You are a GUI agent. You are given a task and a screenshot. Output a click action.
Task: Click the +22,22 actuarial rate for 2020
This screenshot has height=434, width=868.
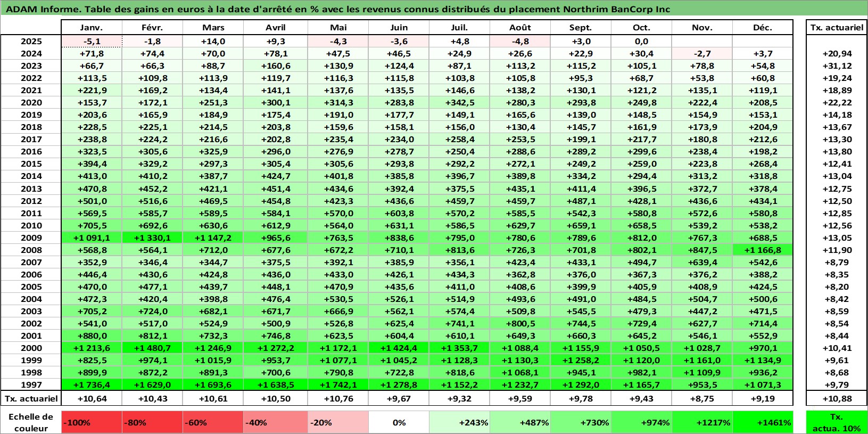point(837,102)
